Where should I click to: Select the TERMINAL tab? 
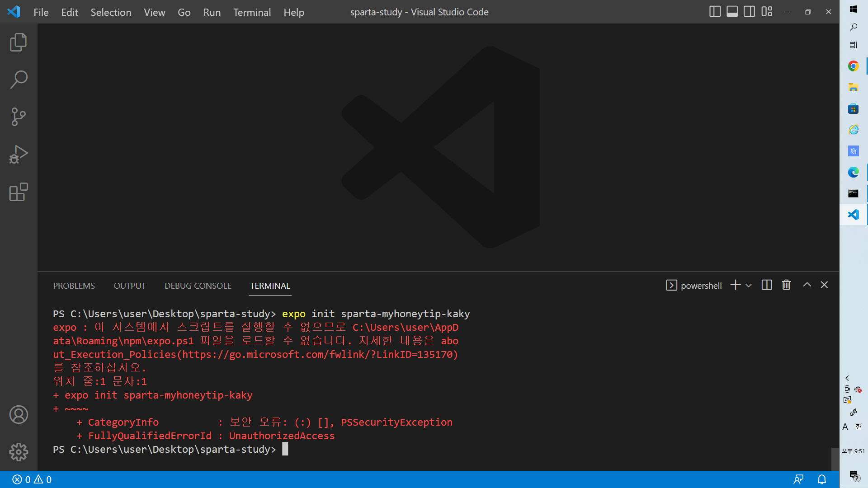click(x=270, y=286)
